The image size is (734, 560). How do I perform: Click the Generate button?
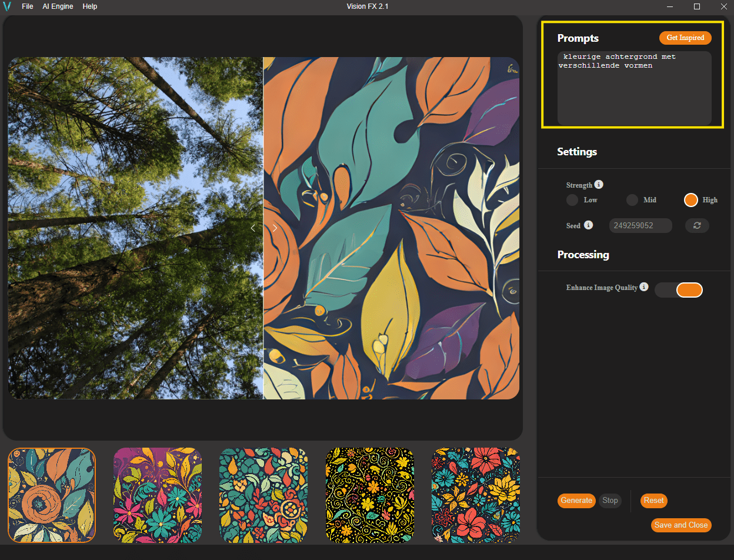576,501
